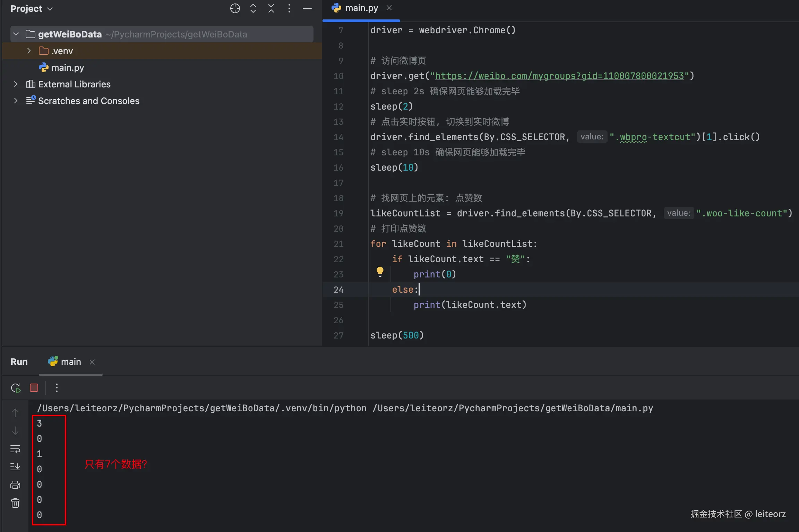This screenshot has width=799, height=532.
Task: Stop the running main process
Action: pyautogui.click(x=34, y=388)
